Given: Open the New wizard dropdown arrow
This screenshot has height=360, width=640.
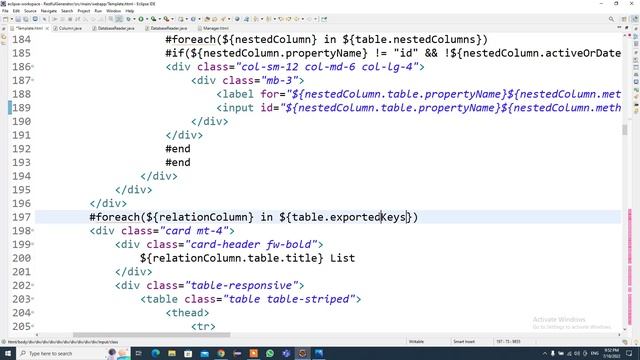Looking at the screenshot, I should click(11, 19).
